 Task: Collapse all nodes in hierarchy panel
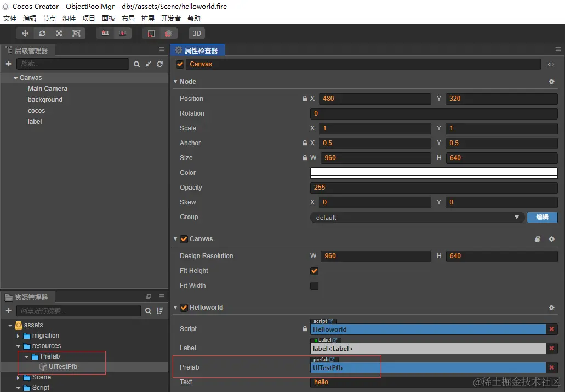148,64
